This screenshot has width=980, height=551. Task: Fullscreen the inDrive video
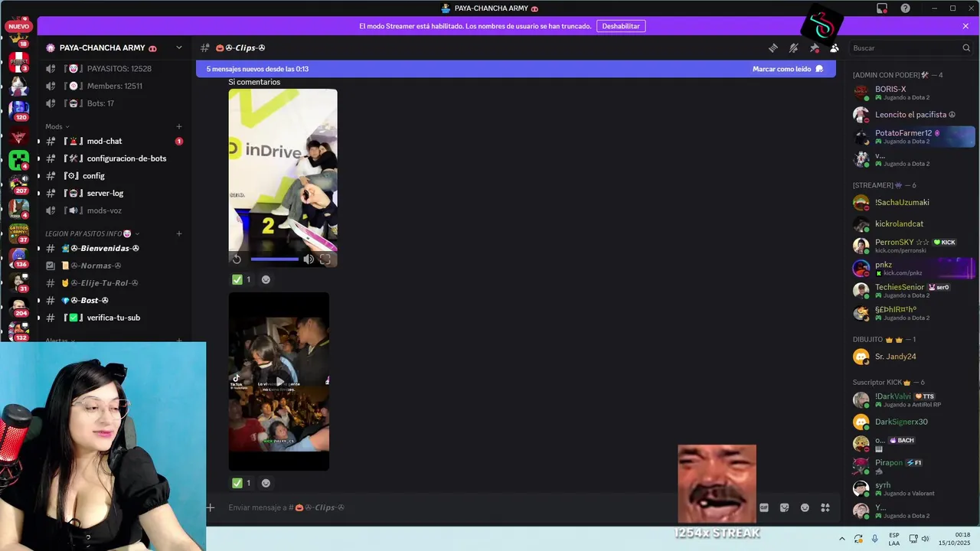325,259
